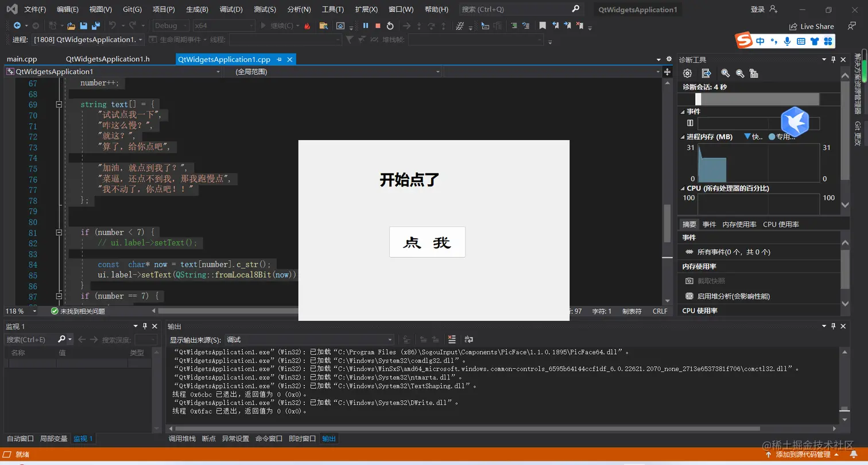Image resolution: width=868 pixels, height=465 pixels.
Task: Open the 工具(T) menu
Action: click(333, 9)
